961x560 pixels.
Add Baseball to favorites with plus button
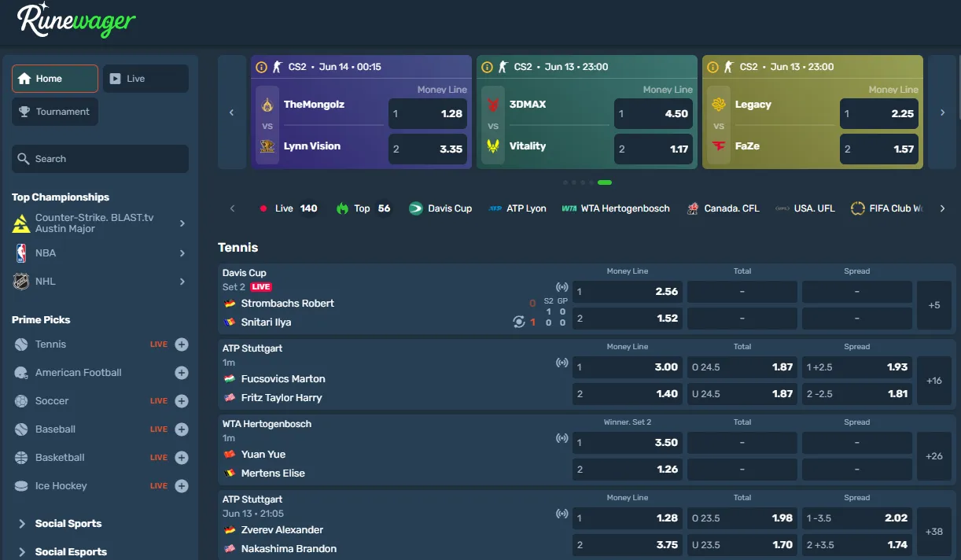(x=182, y=429)
